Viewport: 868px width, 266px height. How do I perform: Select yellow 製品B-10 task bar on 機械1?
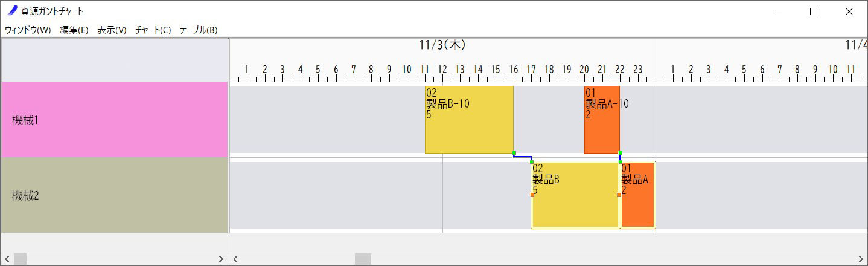[x=469, y=120]
